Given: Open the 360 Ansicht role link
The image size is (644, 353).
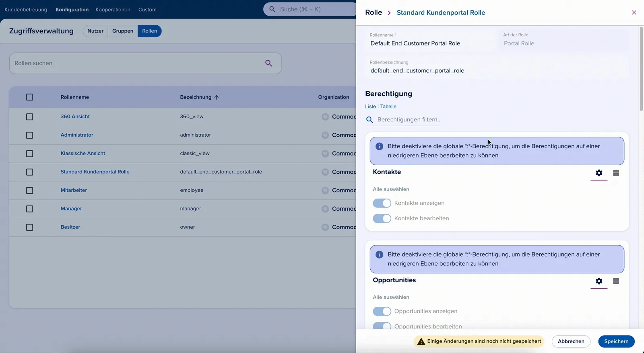Looking at the screenshot, I should pyautogui.click(x=75, y=117).
